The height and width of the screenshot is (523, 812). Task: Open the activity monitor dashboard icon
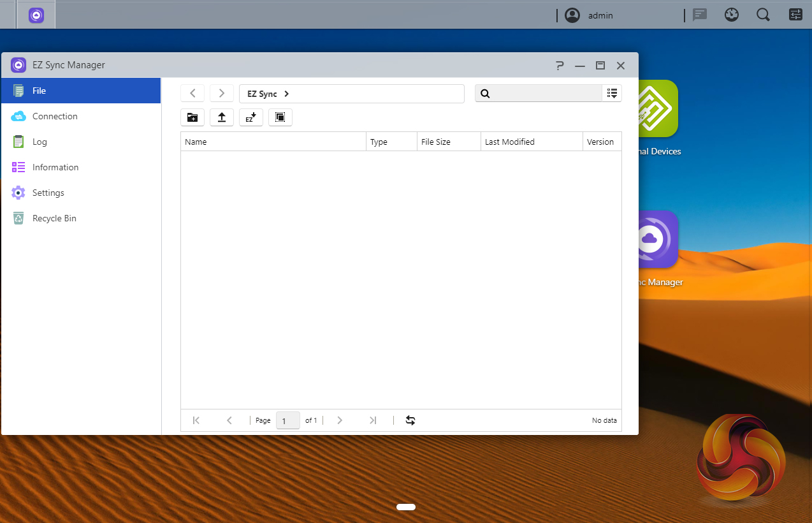point(732,15)
